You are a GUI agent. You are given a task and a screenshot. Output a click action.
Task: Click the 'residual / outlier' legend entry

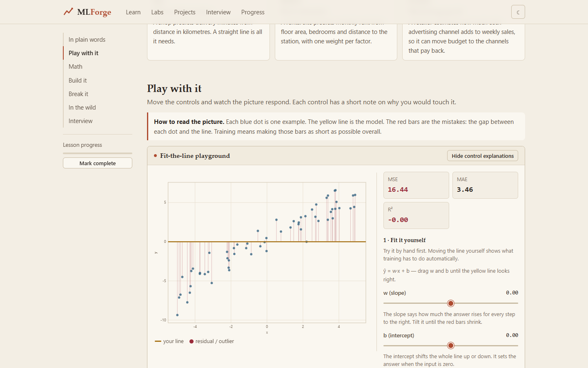tap(212, 341)
